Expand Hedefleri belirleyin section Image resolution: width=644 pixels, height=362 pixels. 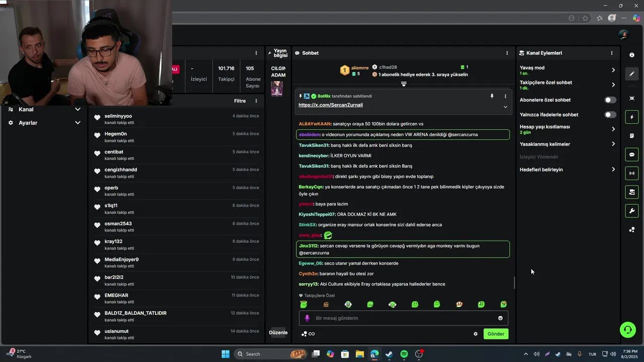click(613, 169)
